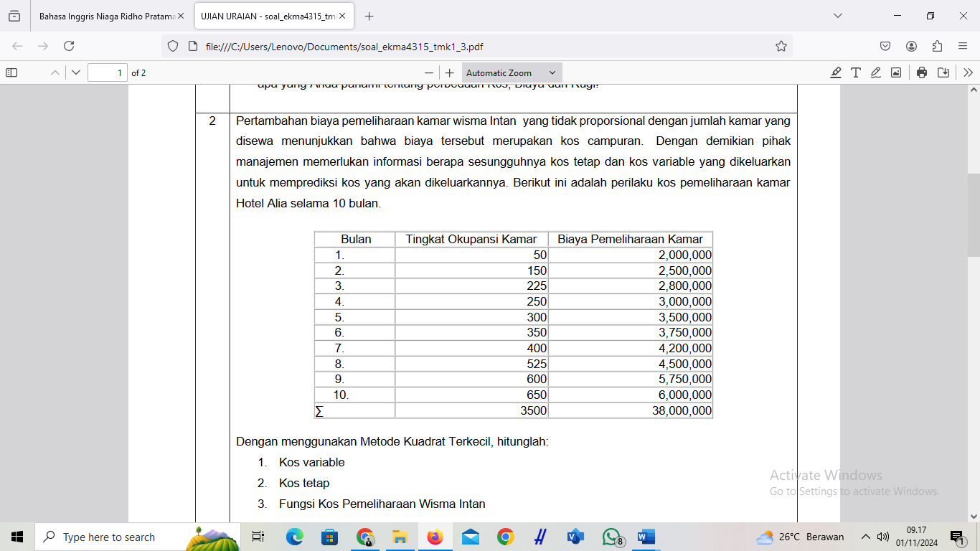The width and height of the screenshot is (980, 551).
Task: Open the PDF tools overflow menu
Action: (969, 72)
